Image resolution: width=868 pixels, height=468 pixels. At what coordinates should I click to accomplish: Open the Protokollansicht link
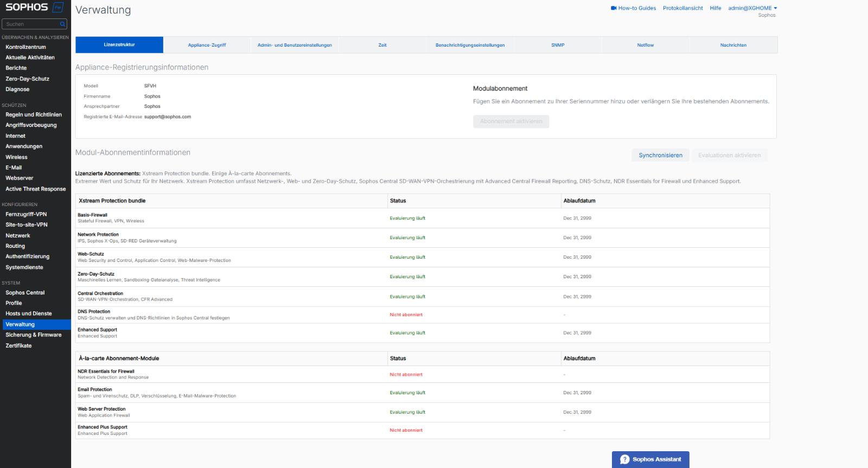tap(682, 8)
